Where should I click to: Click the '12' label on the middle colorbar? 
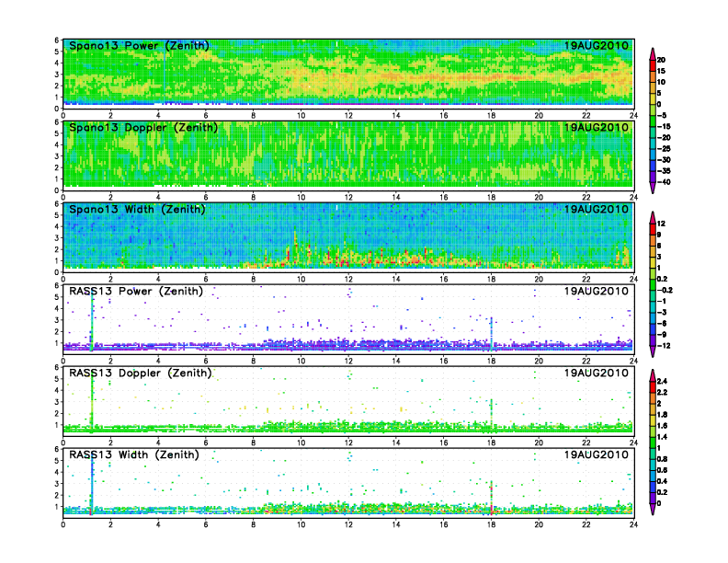661,224
